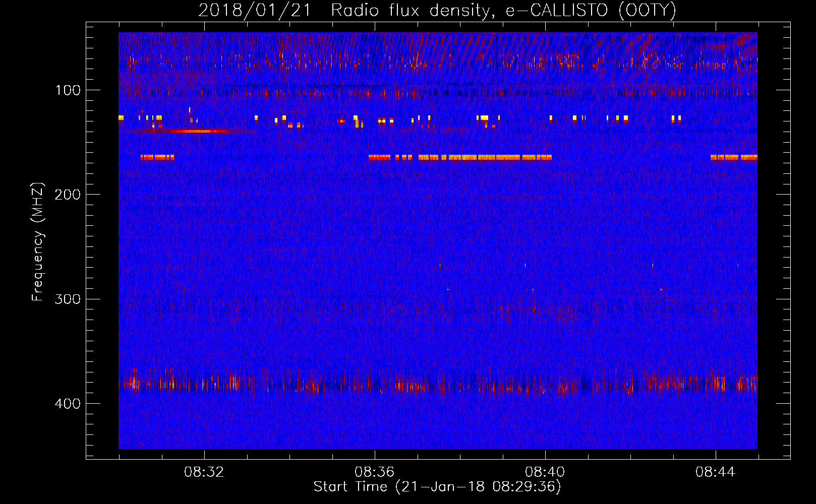The image size is (816, 504).
Task: Click the 300 MHz frequency tick label
Action: [68, 299]
